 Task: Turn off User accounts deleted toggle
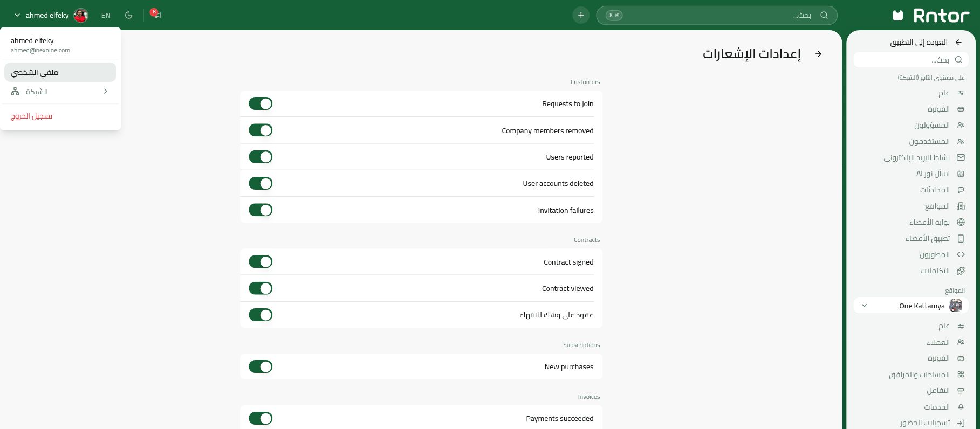click(261, 183)
